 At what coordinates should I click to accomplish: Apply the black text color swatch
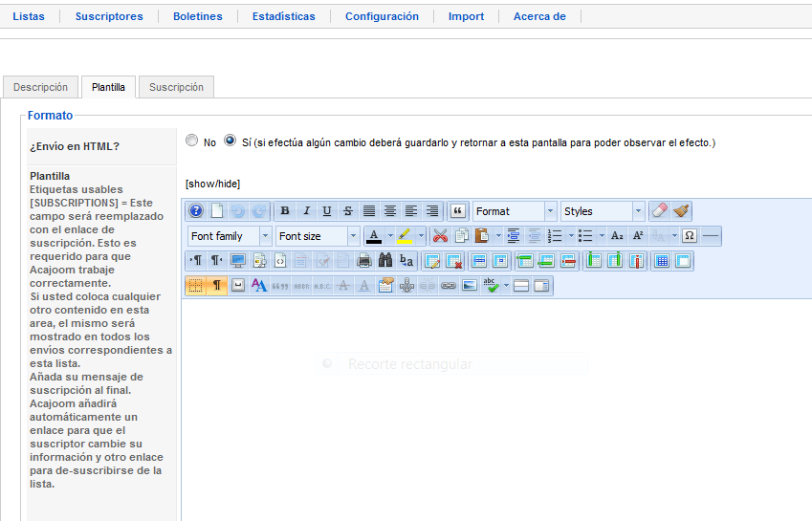(374, 236)
